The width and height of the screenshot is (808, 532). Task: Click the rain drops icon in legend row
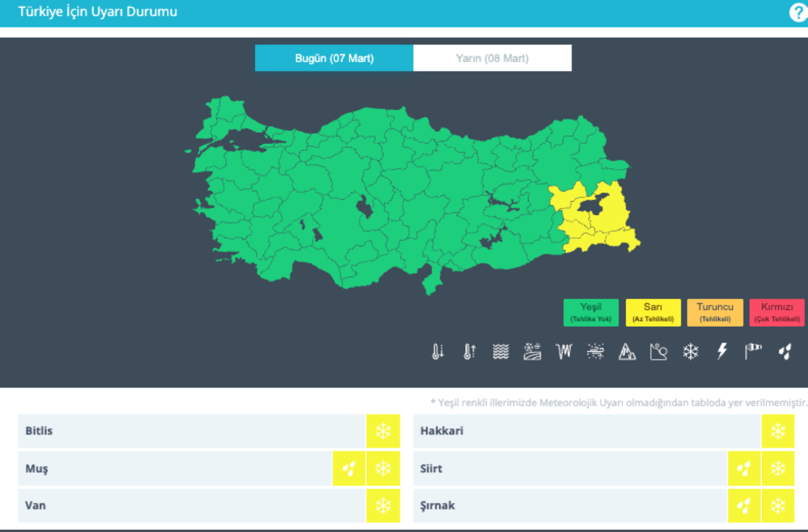pos(785,352)
